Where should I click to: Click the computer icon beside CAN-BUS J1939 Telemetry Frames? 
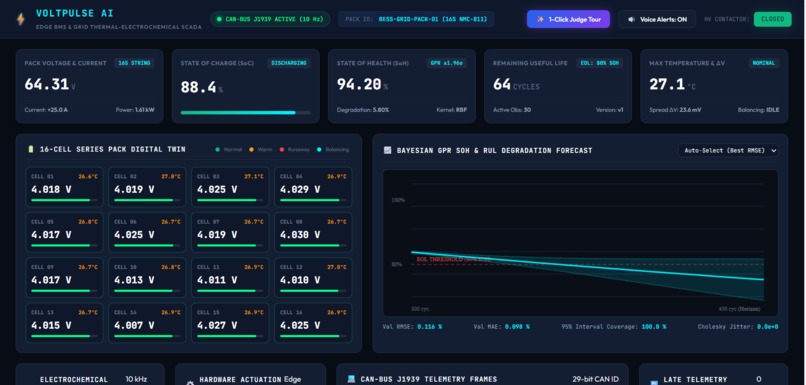[351, 379]
